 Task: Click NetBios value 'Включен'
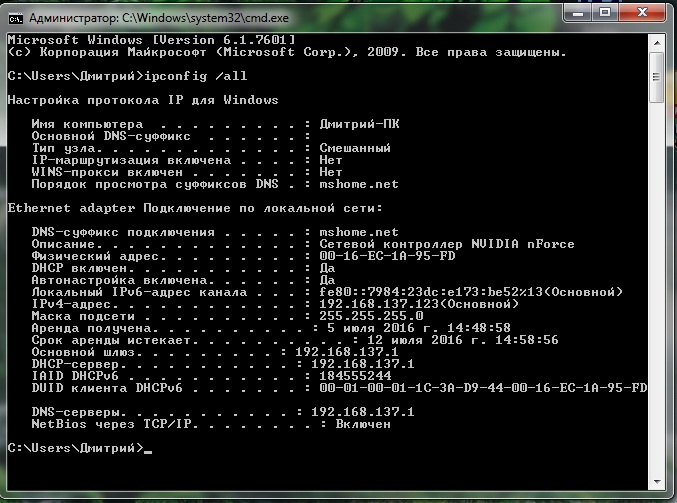click(363, 424)
